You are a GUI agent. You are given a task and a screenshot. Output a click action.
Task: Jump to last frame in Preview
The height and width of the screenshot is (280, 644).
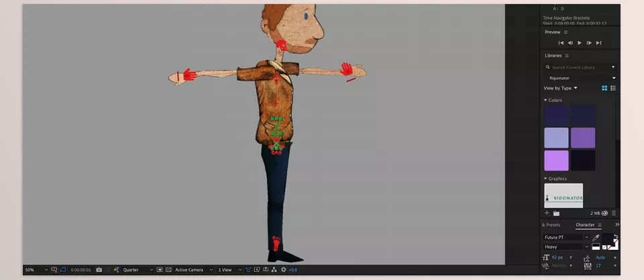point(599,43)
